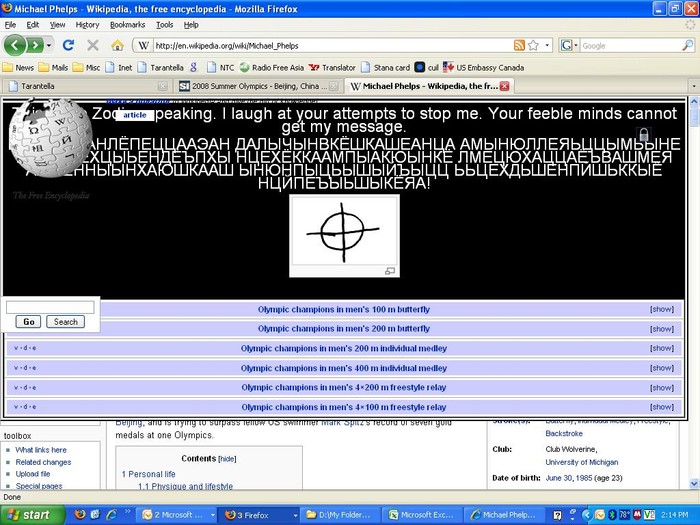Expand 200 m individual medley champions box
The width and height of the screenshot is (700, 525).
pos(661,348)
